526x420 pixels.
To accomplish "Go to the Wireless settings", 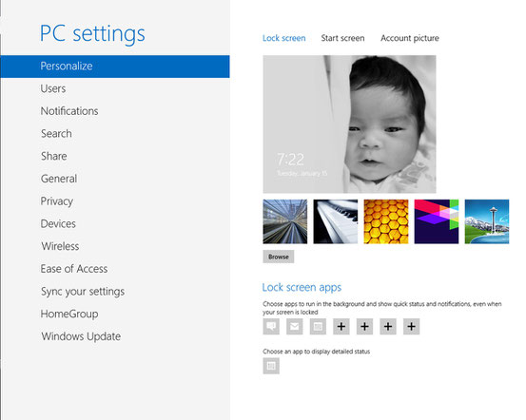I will [x=60, y=246].
